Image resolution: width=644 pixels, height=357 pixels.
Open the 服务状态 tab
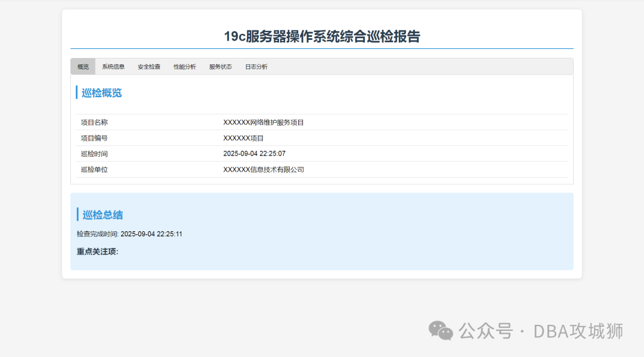pos(221,67)
